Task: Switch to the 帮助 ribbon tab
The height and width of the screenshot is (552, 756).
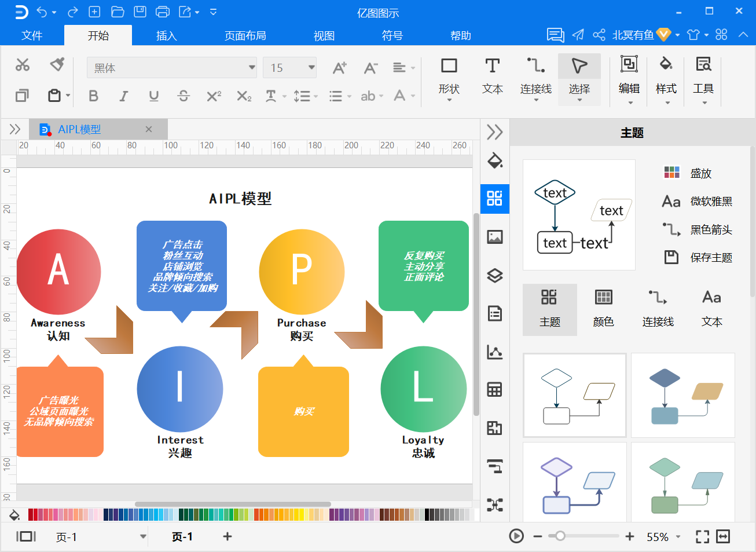Action: tap(461, 35)
